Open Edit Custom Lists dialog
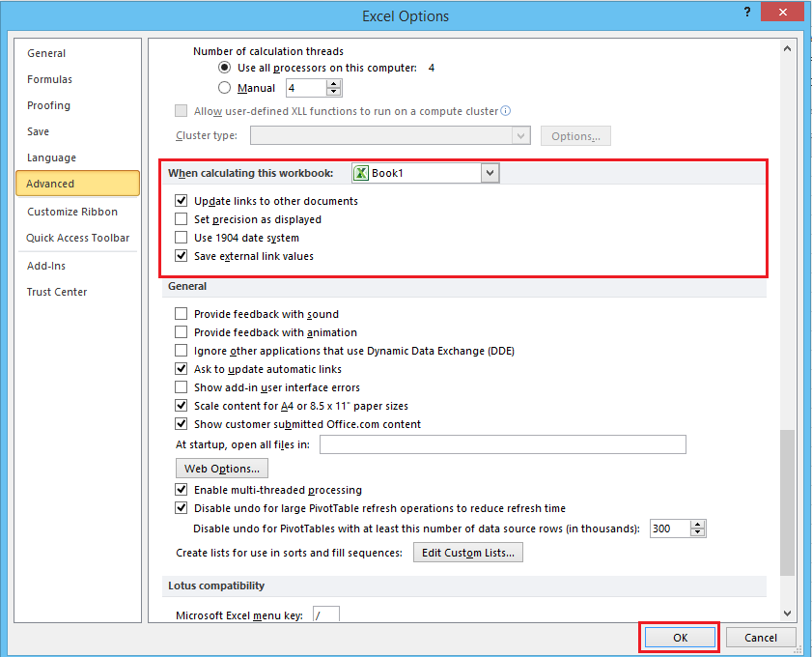This screenshot has height=657, width=812. click(468, 553)
